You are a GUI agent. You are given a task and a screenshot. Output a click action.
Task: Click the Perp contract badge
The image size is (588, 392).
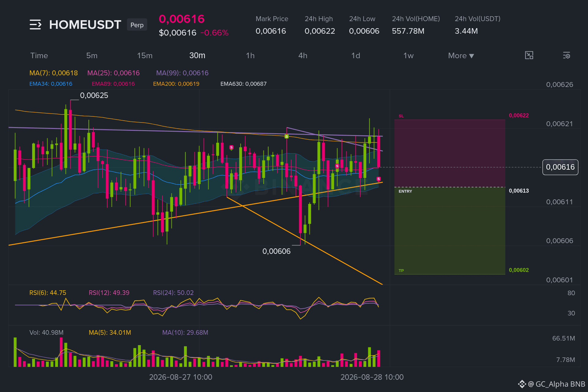(x=137, y=25)
